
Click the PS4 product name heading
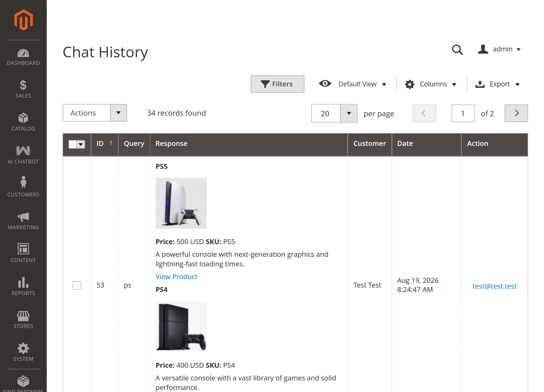pos(161,290)
